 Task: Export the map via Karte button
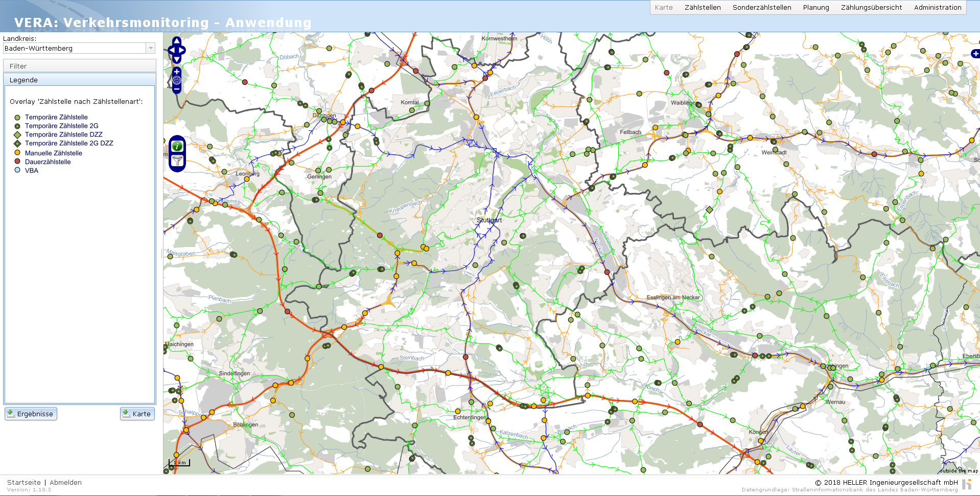(x=137, y=414)
